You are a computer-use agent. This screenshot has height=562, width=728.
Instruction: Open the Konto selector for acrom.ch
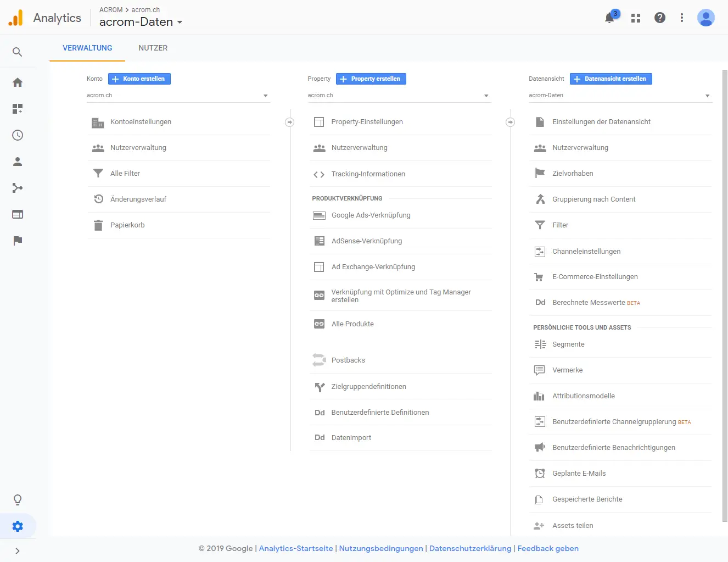tap(178, 95)
